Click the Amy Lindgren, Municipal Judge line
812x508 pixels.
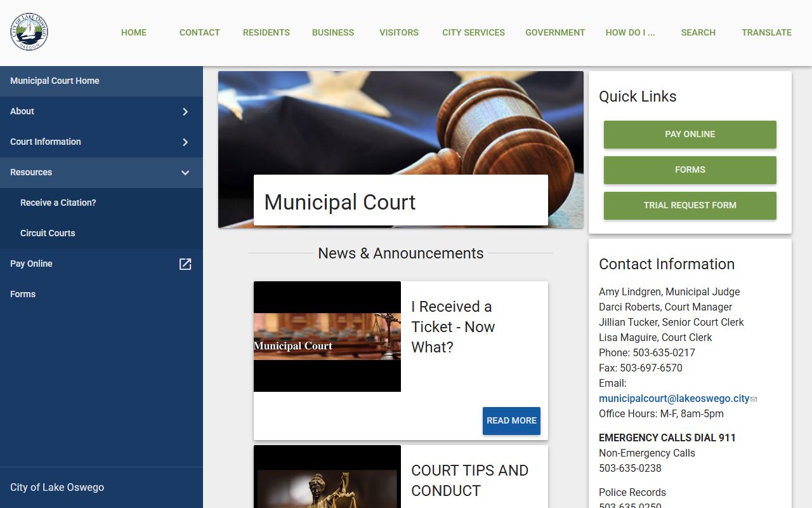[x=669, y=292]
